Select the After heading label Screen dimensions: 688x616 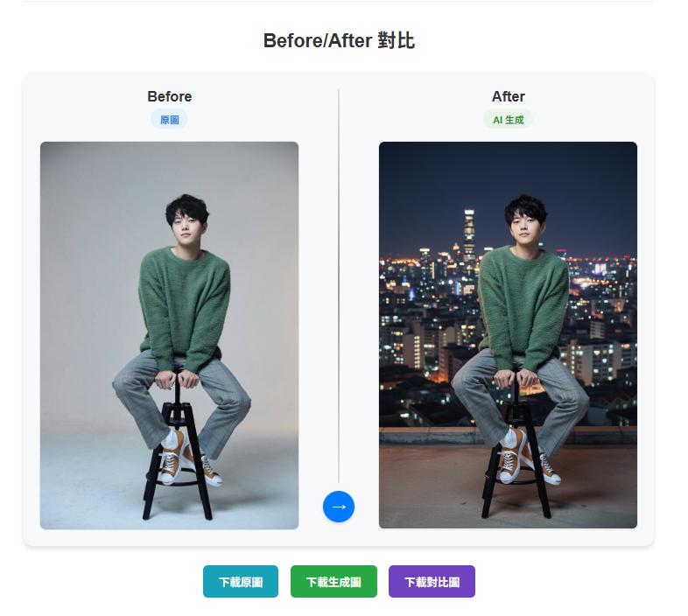[x=508, y=96]
